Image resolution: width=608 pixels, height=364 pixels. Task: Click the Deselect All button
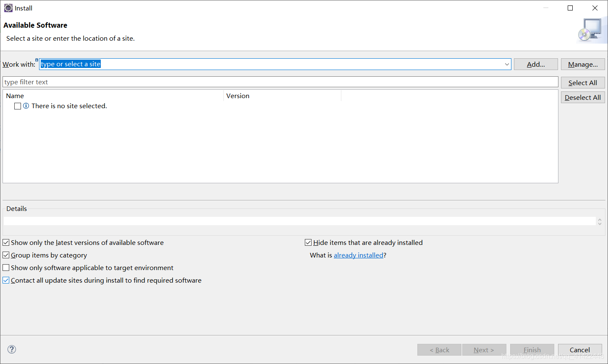click(x=583, y=97)
